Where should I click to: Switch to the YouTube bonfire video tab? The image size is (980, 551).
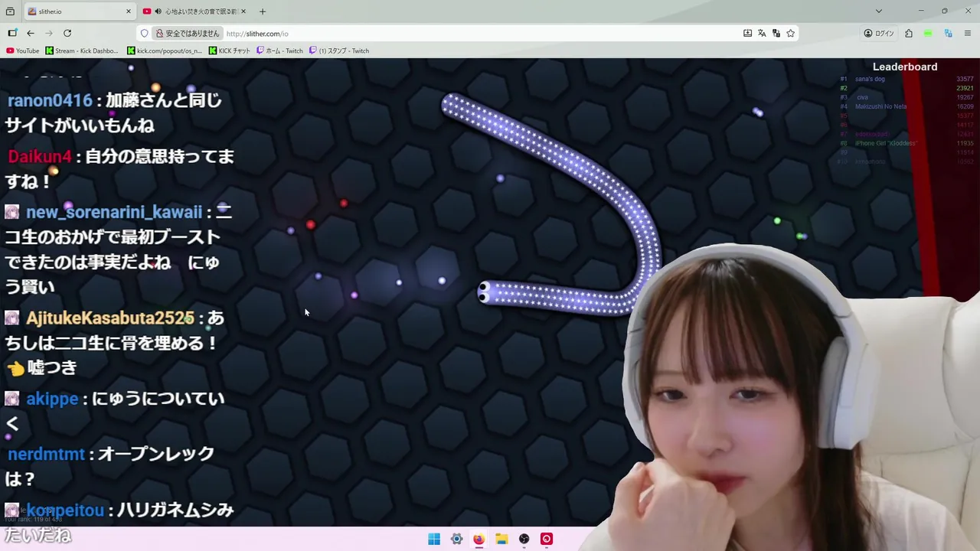[x=195, y=11]
